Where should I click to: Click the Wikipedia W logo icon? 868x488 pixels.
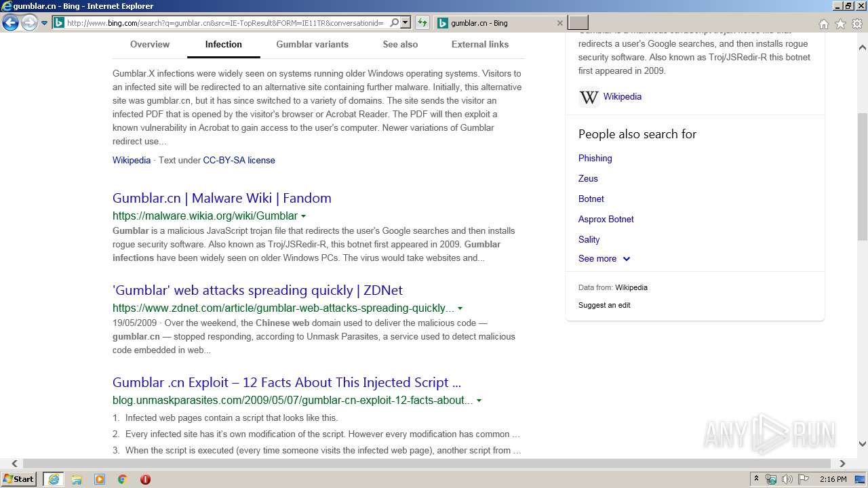point(589,97)
